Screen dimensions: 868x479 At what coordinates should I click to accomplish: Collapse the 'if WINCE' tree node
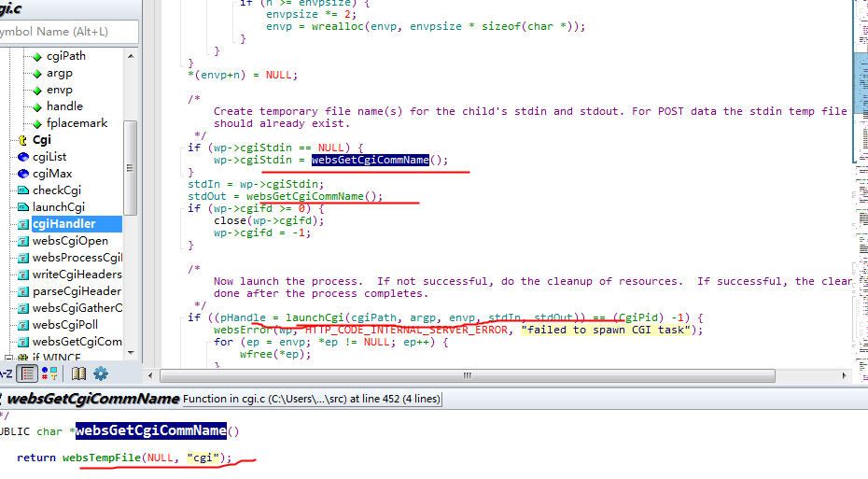click(8, 359)
